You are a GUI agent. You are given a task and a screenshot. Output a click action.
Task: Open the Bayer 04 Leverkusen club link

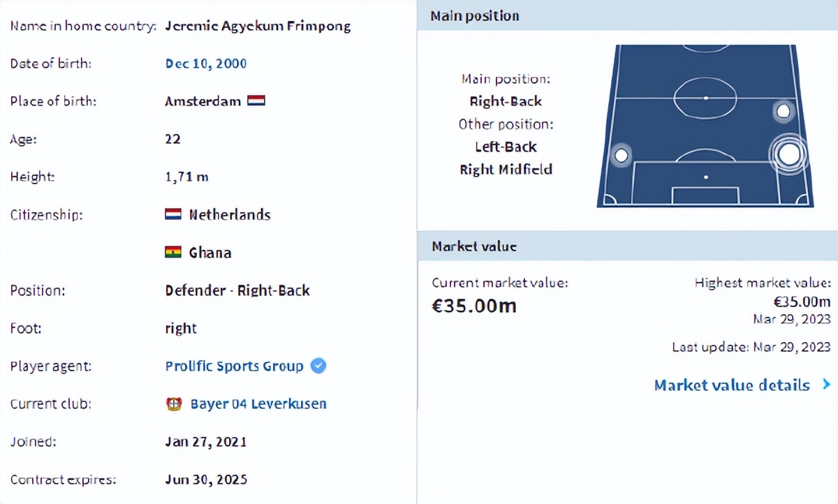point(258,403)
